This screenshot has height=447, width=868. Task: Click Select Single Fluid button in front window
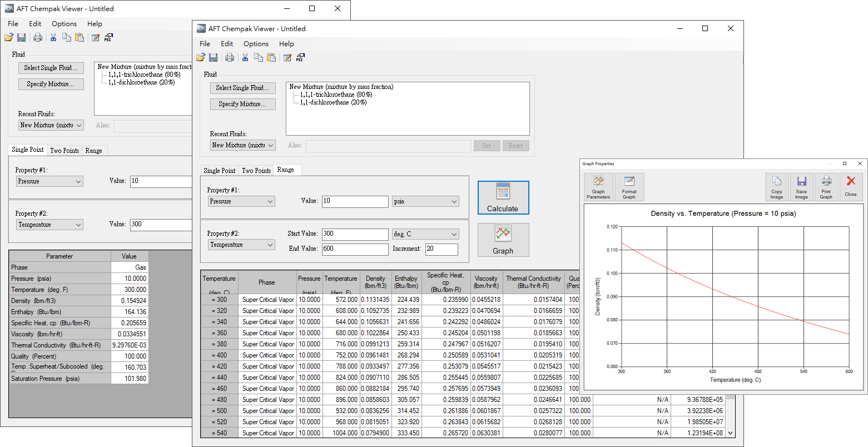point(243,88)
